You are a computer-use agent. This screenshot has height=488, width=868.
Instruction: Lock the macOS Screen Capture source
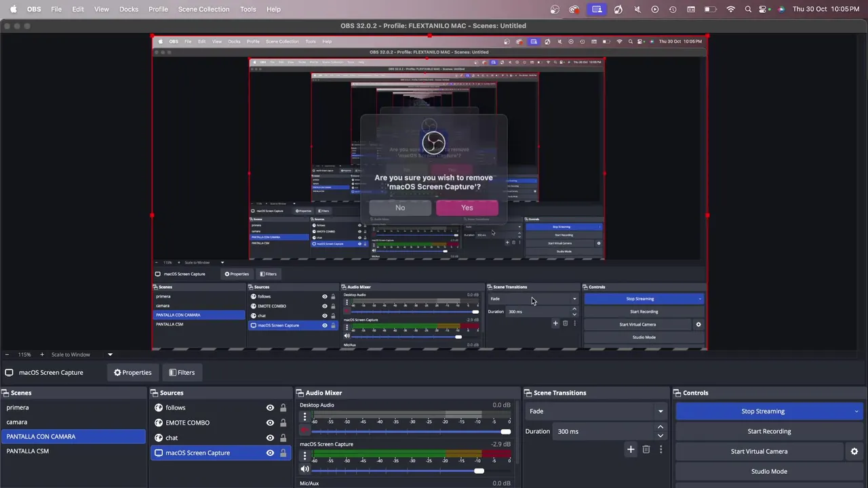click(283, 453)
